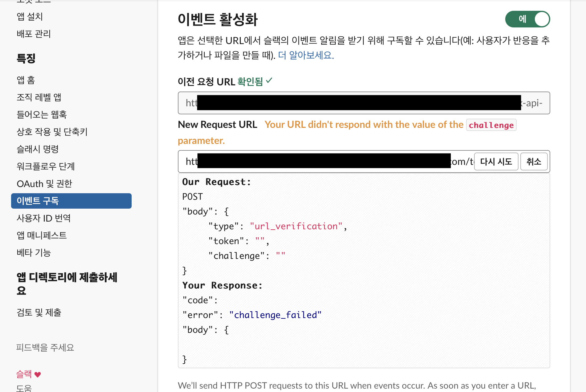Click the 다시 시도 retry button
Viewport: 586px width, 392px height.
(x=496, y=161)
